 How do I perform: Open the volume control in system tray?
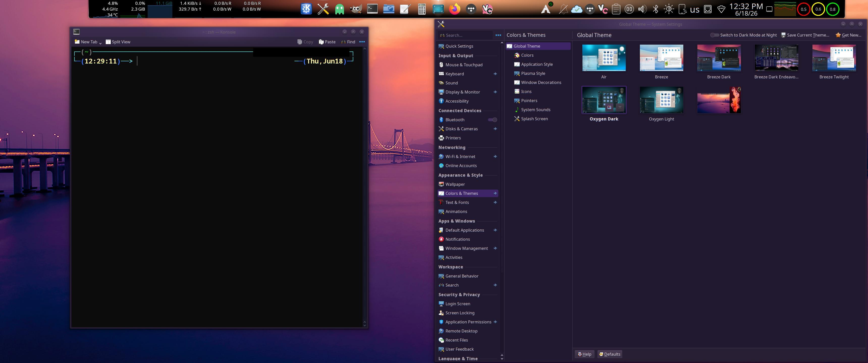click(642, 9)
